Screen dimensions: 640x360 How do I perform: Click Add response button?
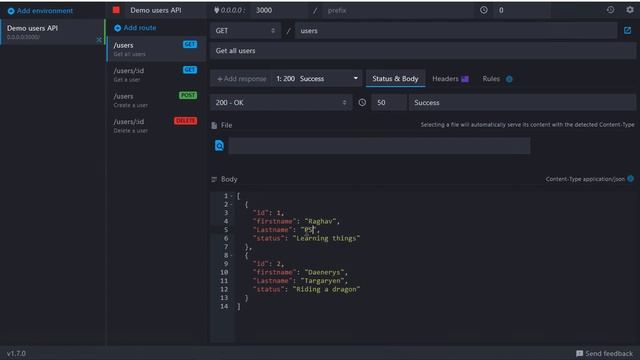(242, 79)
